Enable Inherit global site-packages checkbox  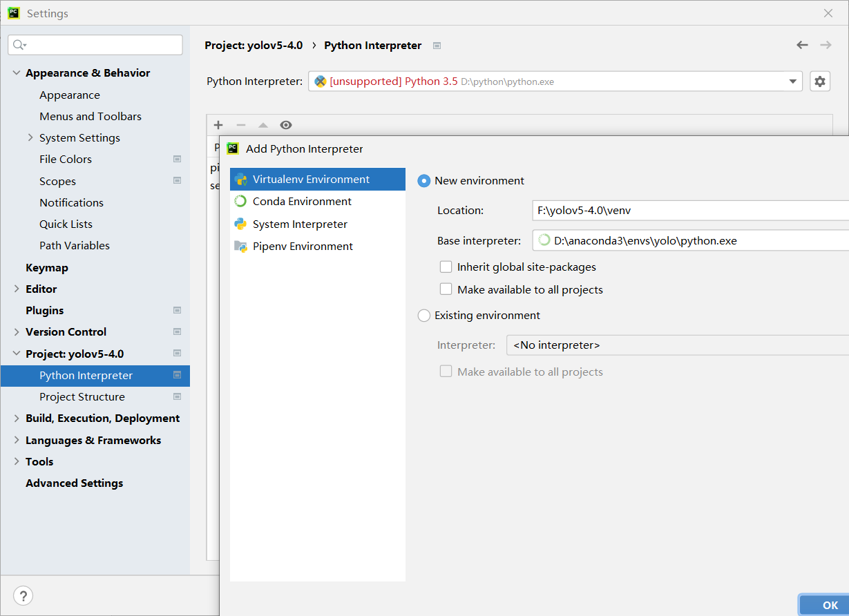tap(446, 267)
